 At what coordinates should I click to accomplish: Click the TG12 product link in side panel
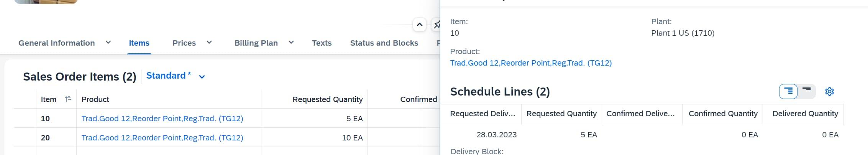(x=530, y=63)
